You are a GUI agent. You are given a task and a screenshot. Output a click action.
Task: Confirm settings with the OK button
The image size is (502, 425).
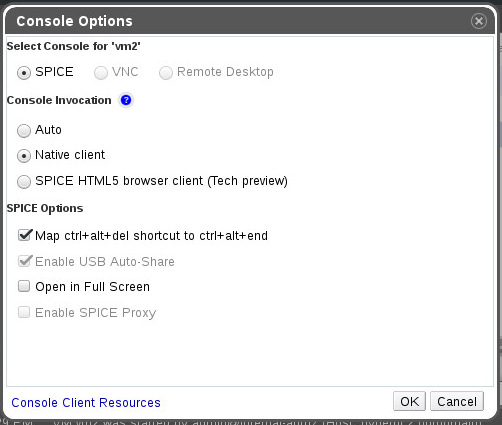tap(409, 401)
